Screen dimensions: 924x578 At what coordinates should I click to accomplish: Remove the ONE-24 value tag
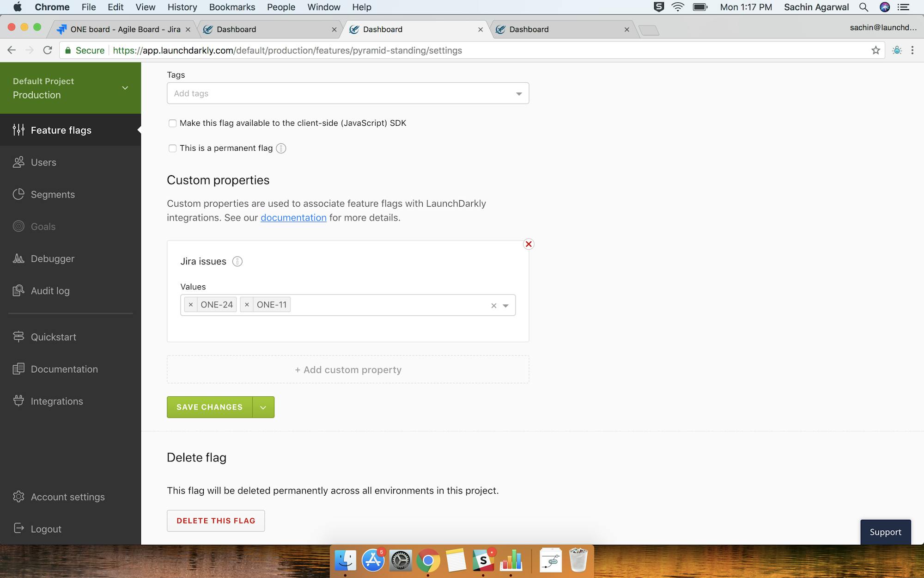tap(191, 305)
